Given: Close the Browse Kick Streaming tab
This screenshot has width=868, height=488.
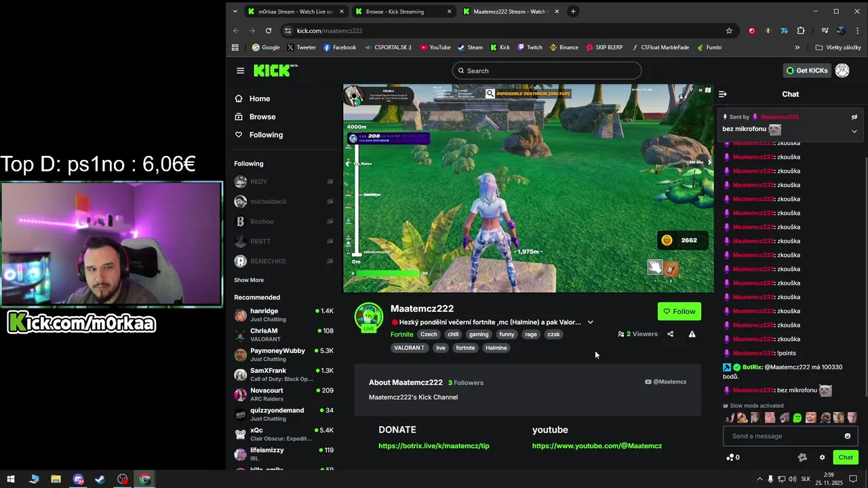Looking at the screenshot, I should point(449,12).
